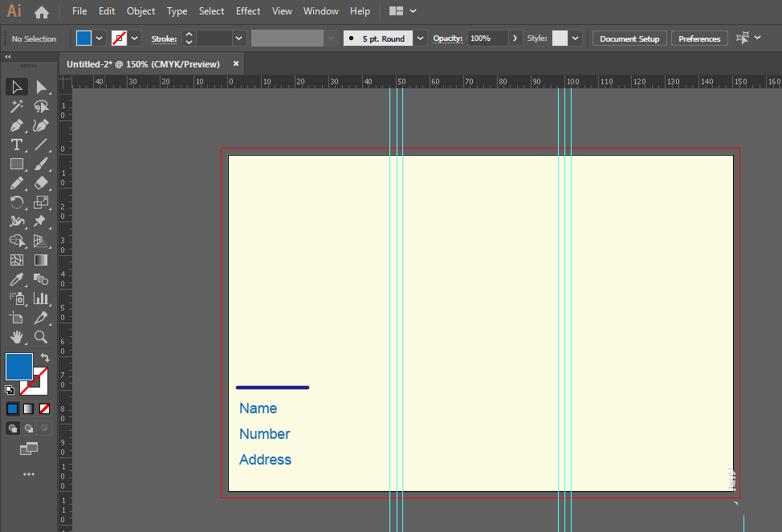Pick the Pen tool

click(x=16, y=126)
